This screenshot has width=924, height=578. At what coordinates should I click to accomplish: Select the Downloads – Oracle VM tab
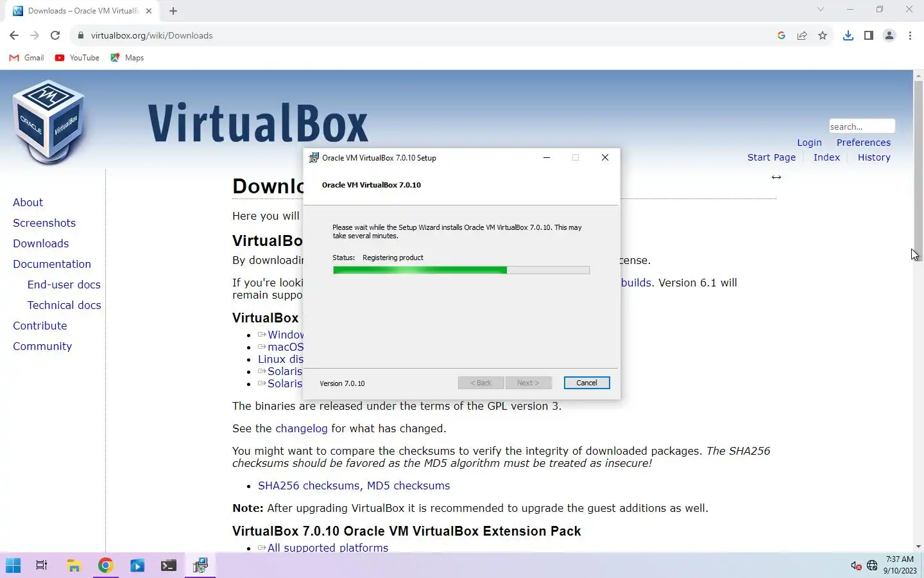pyautogui.click(x=83, y=11)
